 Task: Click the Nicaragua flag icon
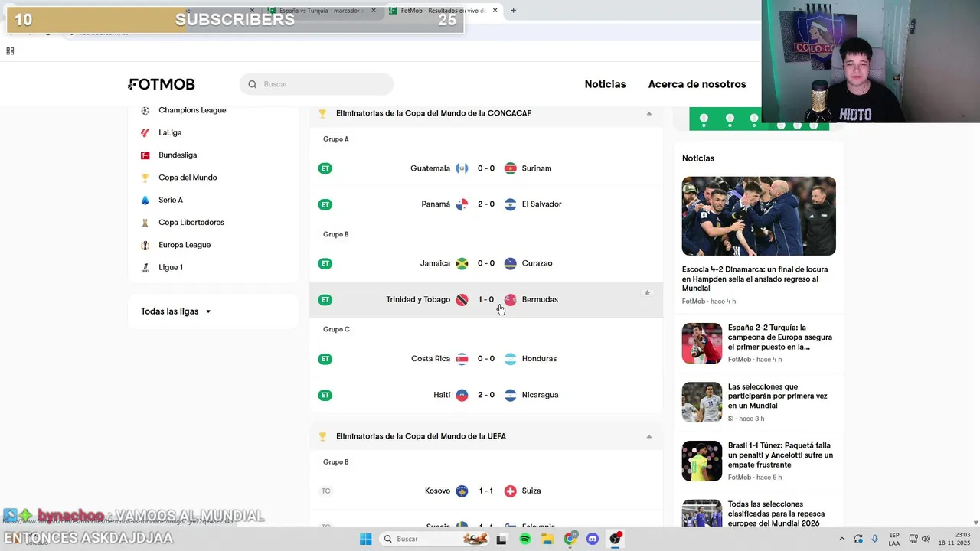pyautogui.click(x=511, y=395)
